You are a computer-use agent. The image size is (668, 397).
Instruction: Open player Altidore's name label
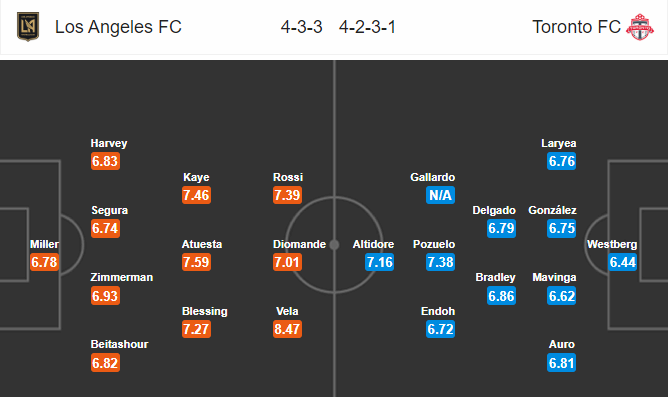pyautogui.click(x=373, y=244)
